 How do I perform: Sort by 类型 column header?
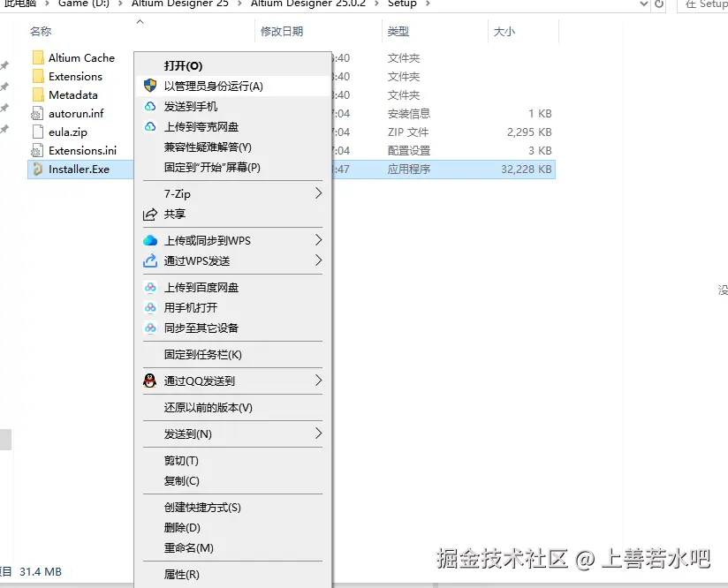(x=398, y=32)
